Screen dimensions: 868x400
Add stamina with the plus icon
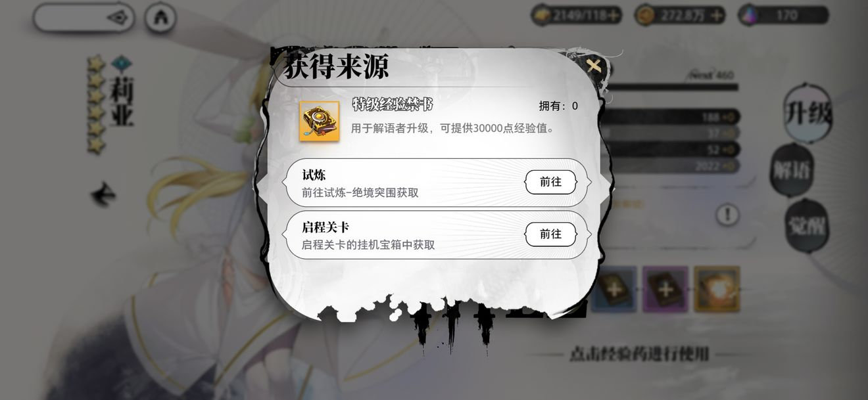[x=614, y=15]
